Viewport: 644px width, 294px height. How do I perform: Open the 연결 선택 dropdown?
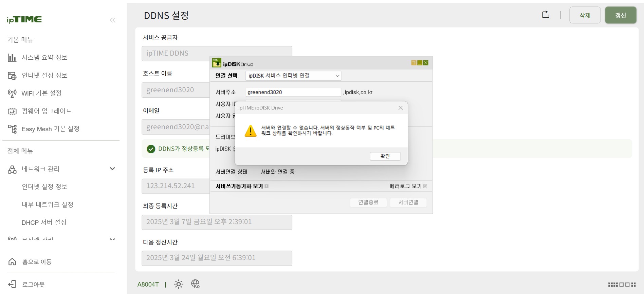(x=293, y=76)
